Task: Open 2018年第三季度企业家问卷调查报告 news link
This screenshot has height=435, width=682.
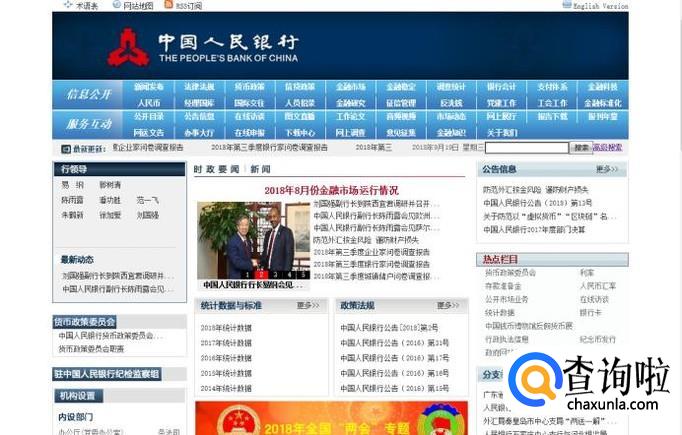Action: pos(371,252)
